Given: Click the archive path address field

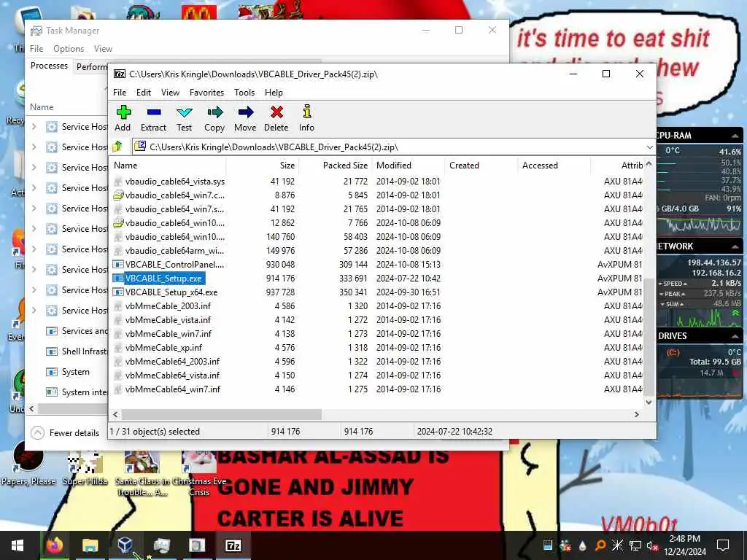Looking at the screenshot, I should click(x=388, y=147).
